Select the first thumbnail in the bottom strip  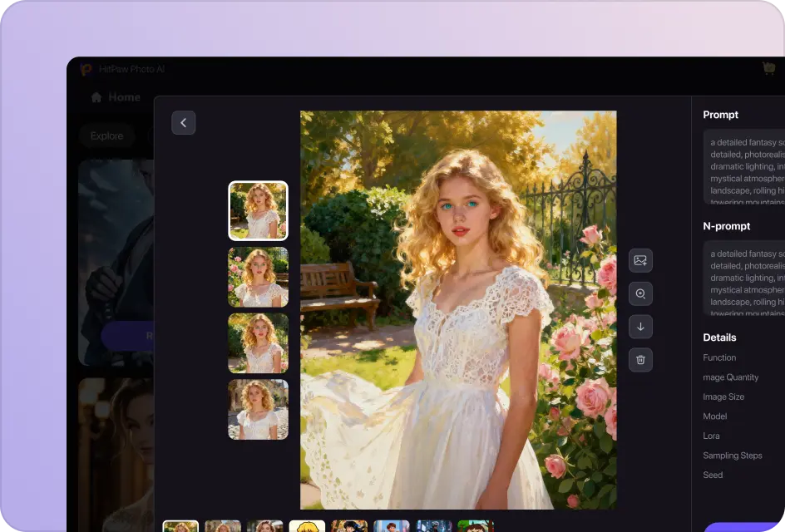point(180,526)
